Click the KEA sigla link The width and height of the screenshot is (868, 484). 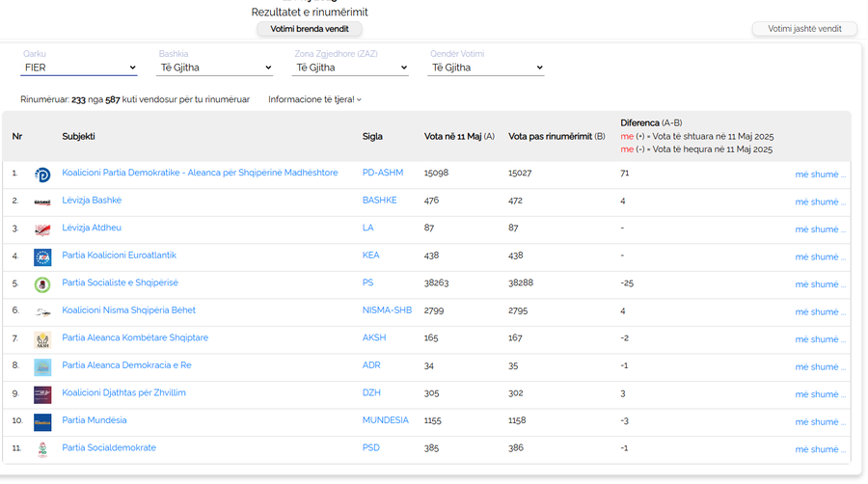coord(371,255)
